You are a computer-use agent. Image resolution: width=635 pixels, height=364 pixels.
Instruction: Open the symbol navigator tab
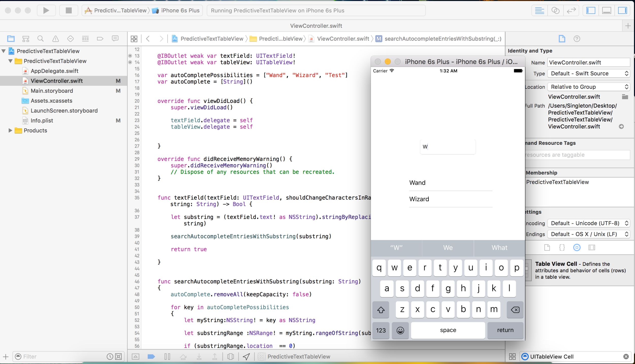pos(26,39)
